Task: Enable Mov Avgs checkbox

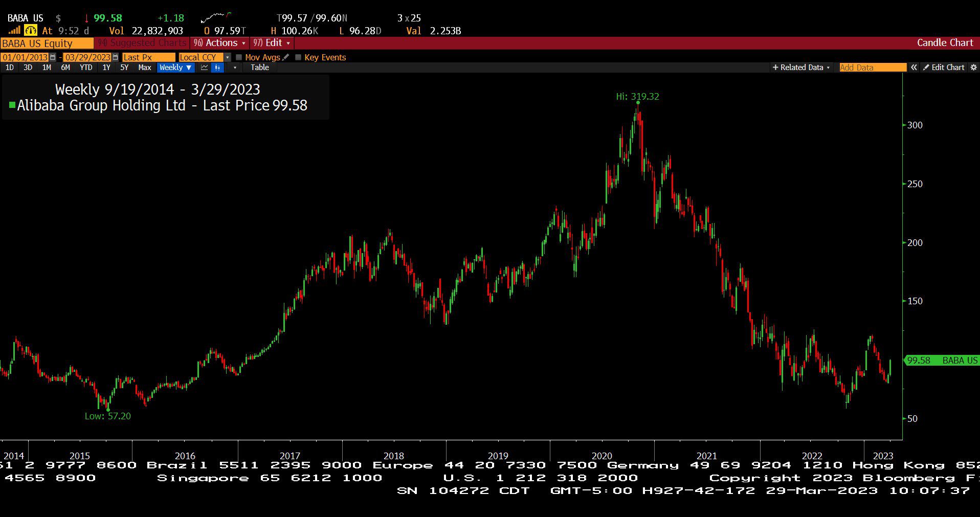Action: (239, 57)
